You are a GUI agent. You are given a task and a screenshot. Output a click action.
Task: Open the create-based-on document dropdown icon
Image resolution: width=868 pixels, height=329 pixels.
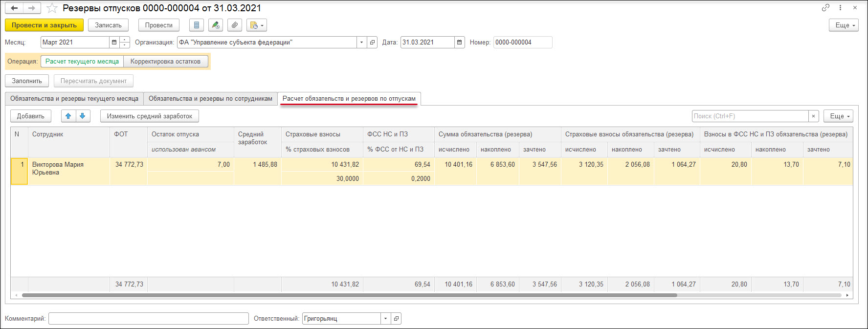click(x=257, y=25)
